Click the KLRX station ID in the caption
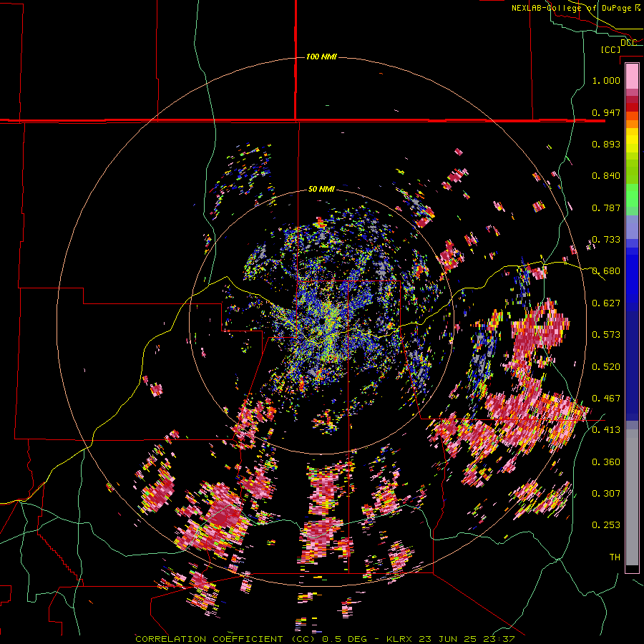 [401, 639]
